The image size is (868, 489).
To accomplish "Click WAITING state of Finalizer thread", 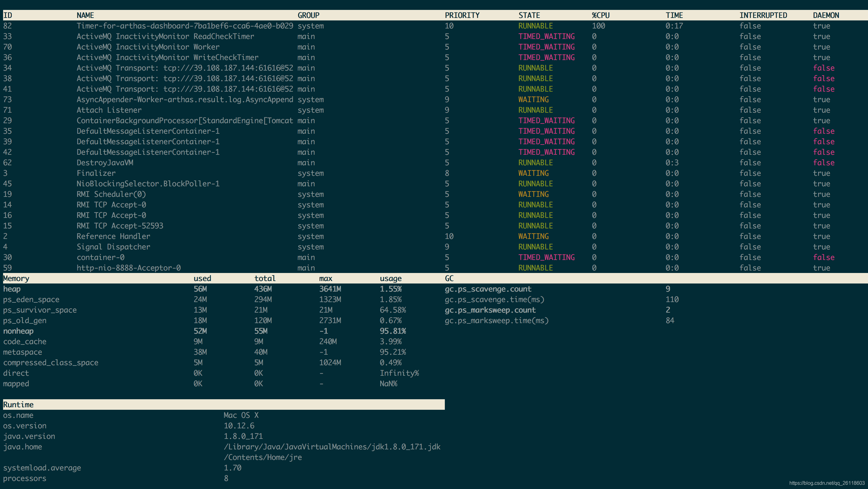I will pos(533,173).
